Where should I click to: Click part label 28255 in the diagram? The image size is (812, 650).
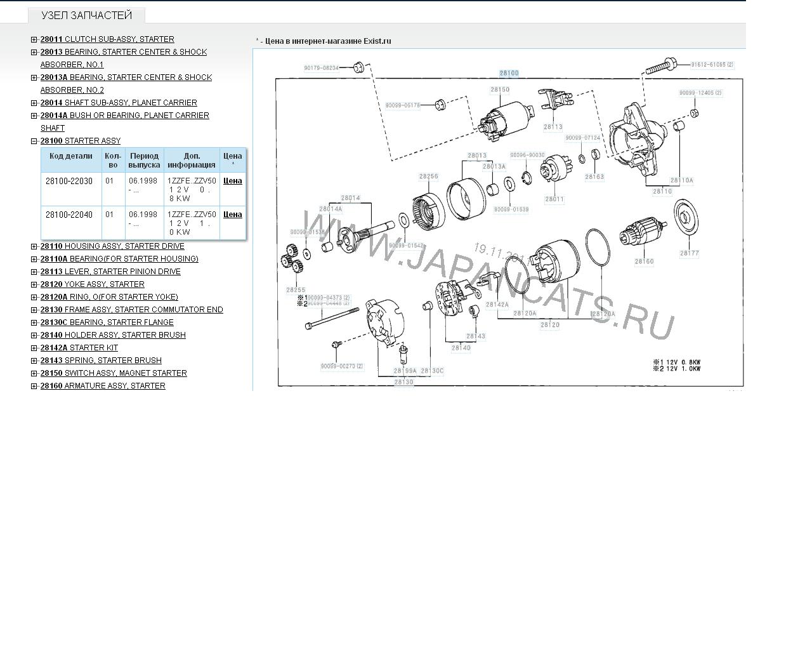click(296, 290)
